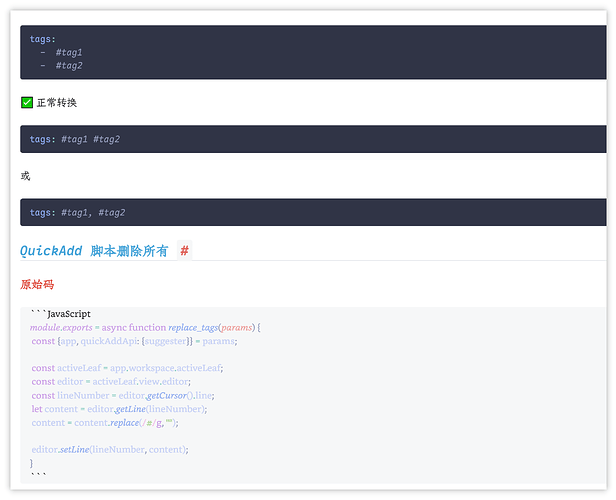The height and width of the screenshot is (500, 616).
Task: Click the red '原始码' subheading
Action: pos(37,284)
